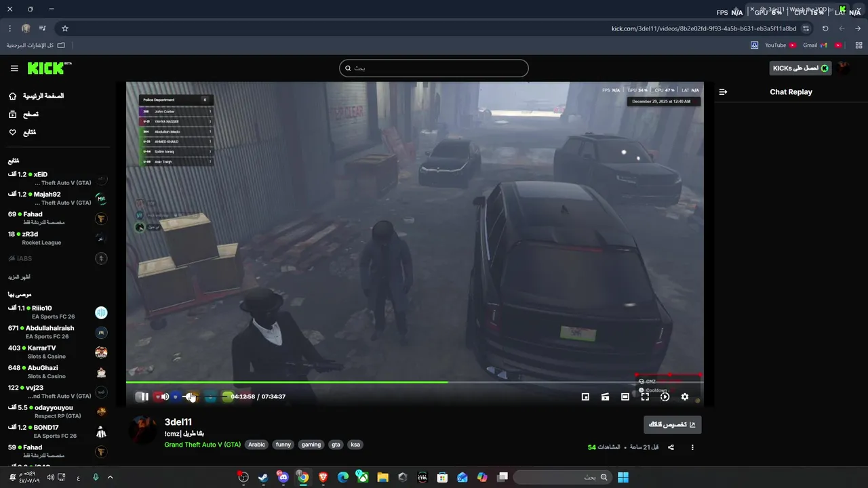Open KarrarTV's Slots & Casino channel
Viewport: 868px width, 488px height.
coord(58,352)
